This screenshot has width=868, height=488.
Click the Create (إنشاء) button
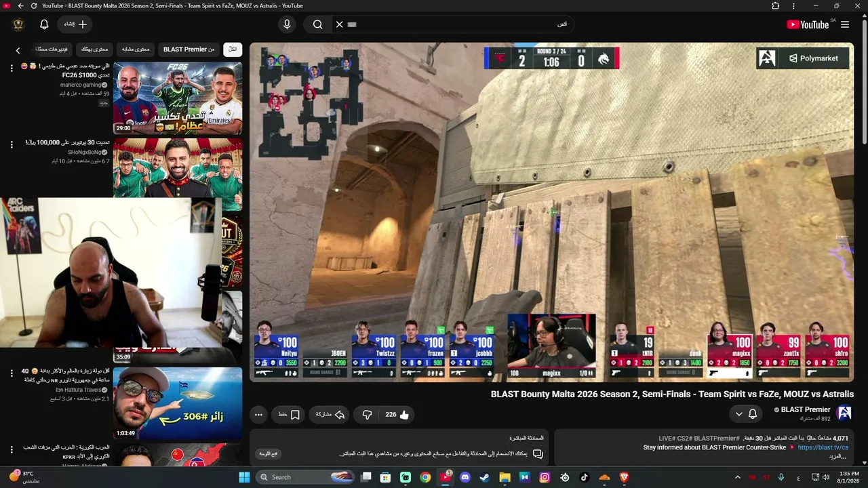coord(75,24)
